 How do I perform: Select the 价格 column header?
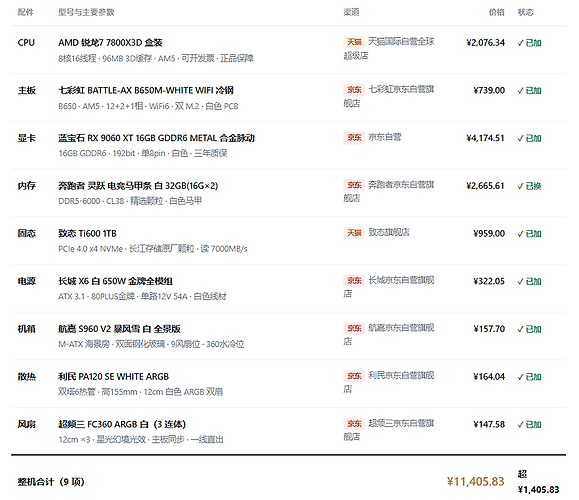coord(497,12)
